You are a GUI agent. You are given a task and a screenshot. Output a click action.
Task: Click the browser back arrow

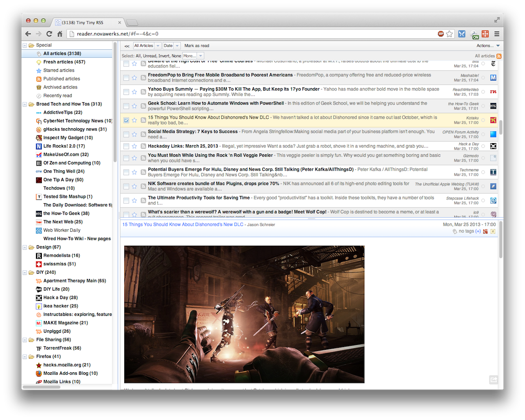tap(28, 34)
